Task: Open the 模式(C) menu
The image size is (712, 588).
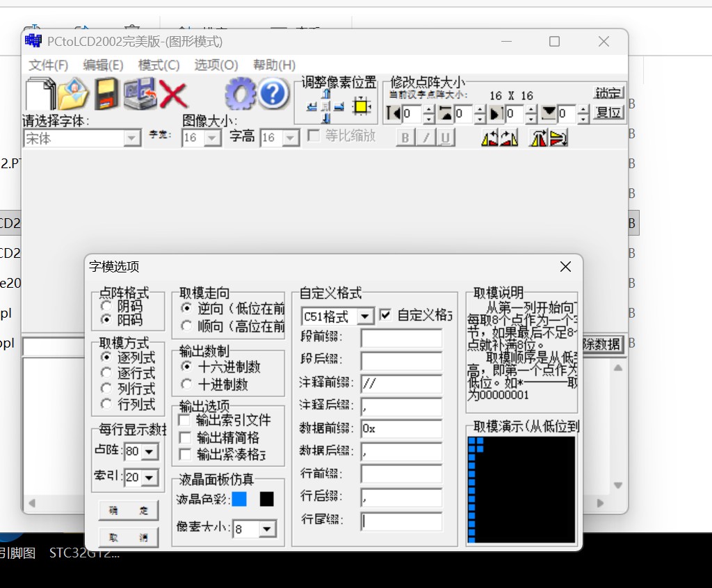Action: (x=159, y=65)
